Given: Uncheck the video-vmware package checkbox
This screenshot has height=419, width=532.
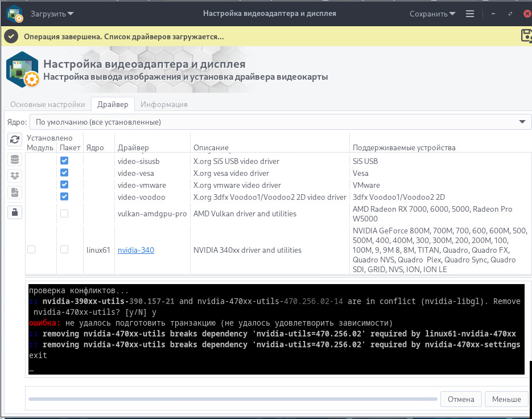Looking at the screenshot, I should [64, 184].
